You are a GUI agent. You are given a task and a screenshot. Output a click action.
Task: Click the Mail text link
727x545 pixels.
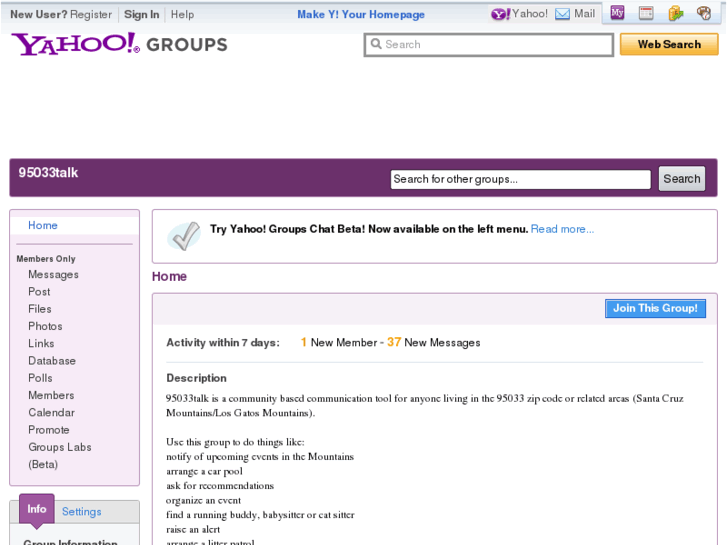[x=584, y=14]
